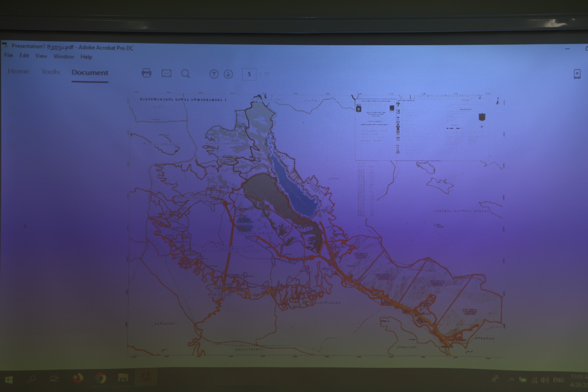Click the ENG input language indicator
588x392 pixels.
(558, 380)
